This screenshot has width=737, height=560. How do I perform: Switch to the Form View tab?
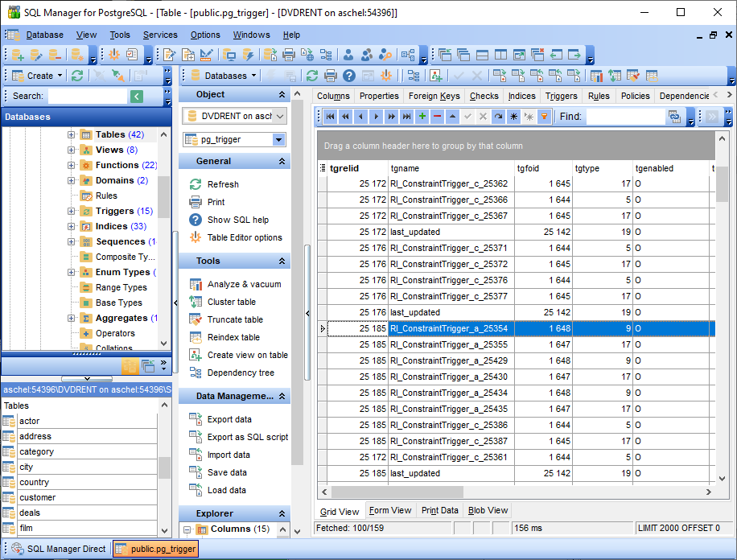390,510
